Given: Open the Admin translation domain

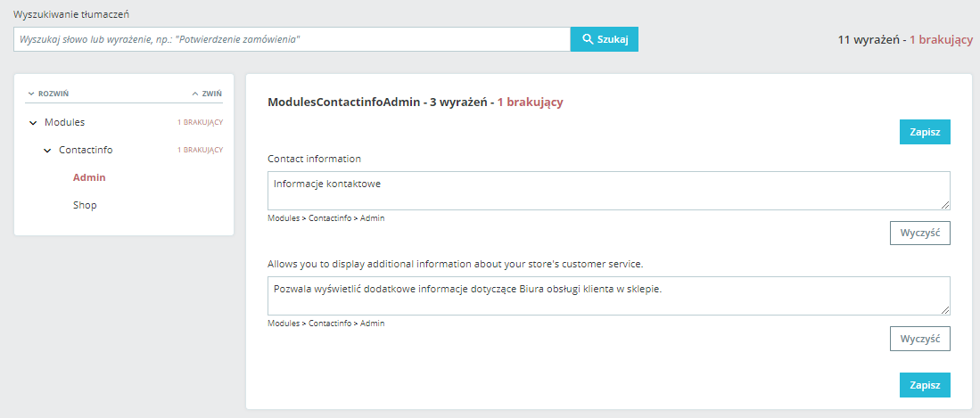Looking at the screenshot, I should (89, 177).
